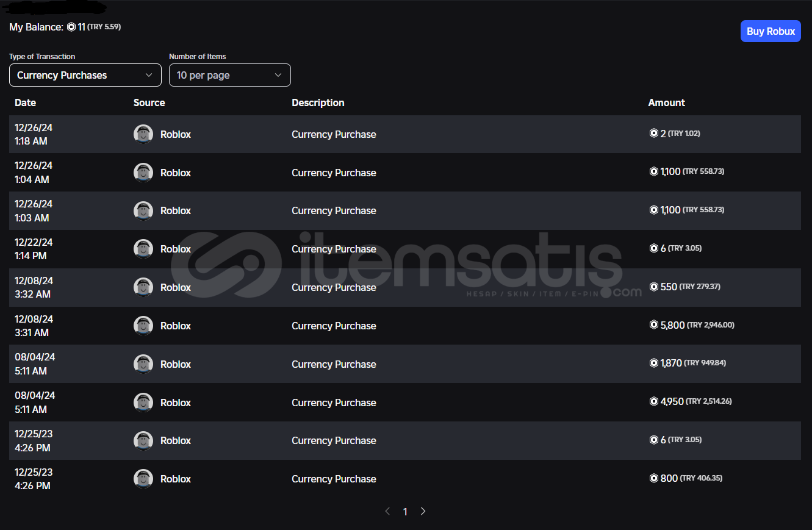
Task: Click the Roblox avatar in the 1,870 Robux row
Action: pyautogui.click(x=143, y=364)
